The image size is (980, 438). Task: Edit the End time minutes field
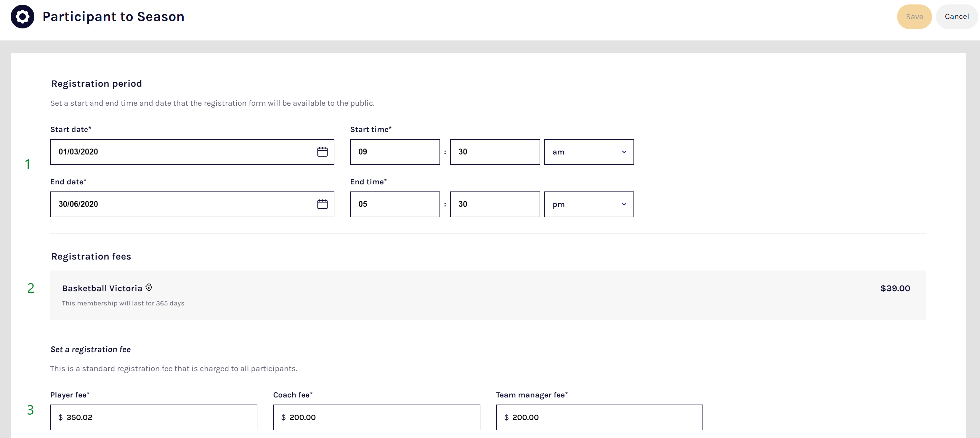point(495,204)
